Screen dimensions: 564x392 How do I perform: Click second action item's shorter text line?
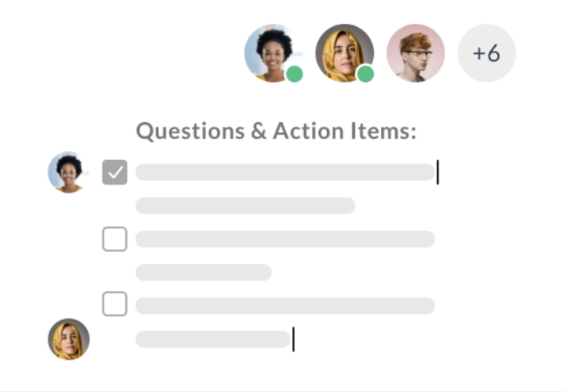203,272
